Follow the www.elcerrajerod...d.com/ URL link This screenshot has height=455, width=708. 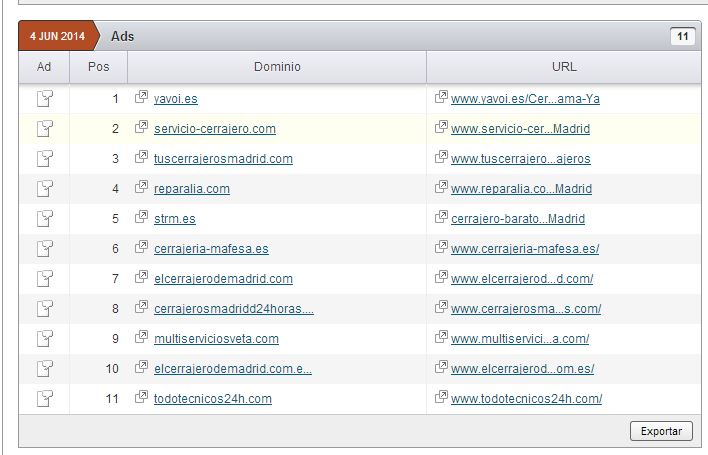click(522, 279)
